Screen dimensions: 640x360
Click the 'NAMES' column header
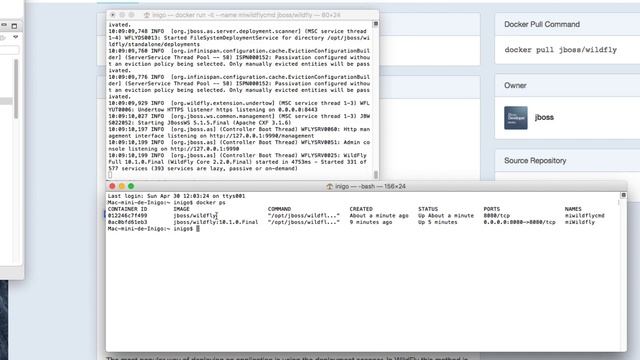pyautogui.click(x=573, y=209)
